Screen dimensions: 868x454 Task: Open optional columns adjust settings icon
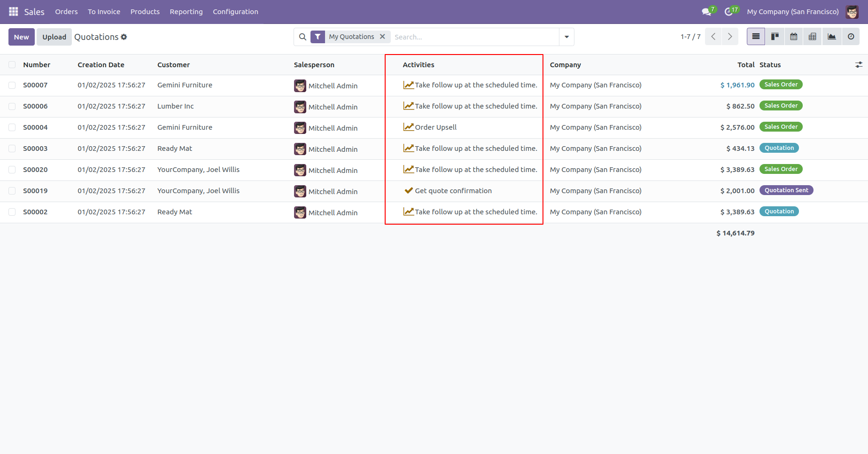pos(859,65)
